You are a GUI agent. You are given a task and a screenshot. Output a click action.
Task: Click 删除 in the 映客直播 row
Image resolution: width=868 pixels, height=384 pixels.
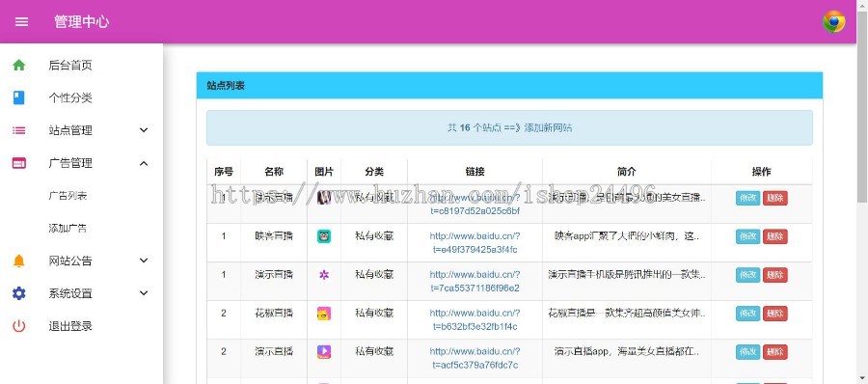[x=775, y=236]
